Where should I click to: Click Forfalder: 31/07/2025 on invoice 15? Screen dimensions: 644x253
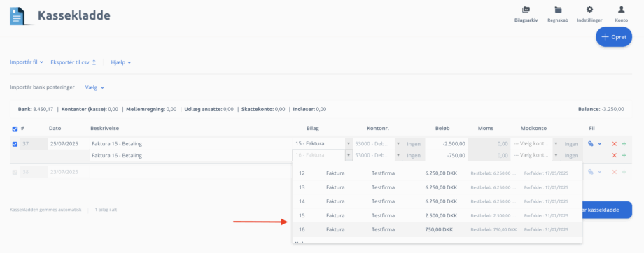(x=546, y=216)
